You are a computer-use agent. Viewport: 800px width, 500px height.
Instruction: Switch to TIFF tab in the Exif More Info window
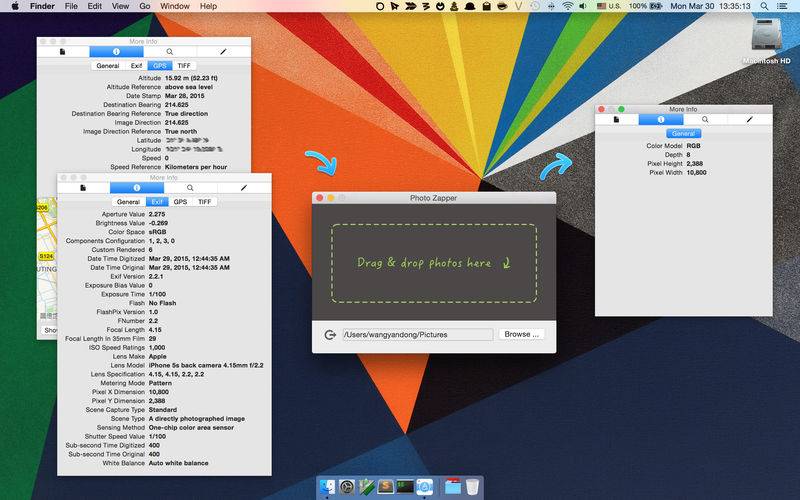(205, 202)
